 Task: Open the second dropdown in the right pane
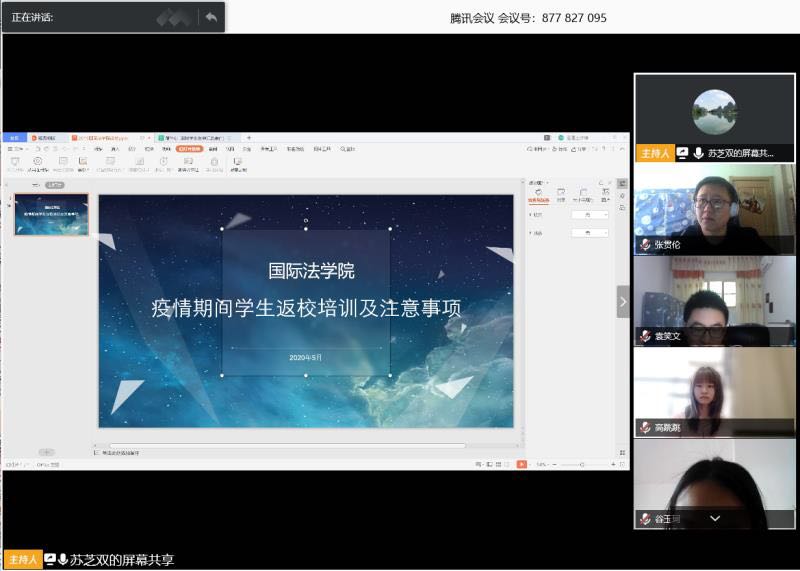pos(589,233)
